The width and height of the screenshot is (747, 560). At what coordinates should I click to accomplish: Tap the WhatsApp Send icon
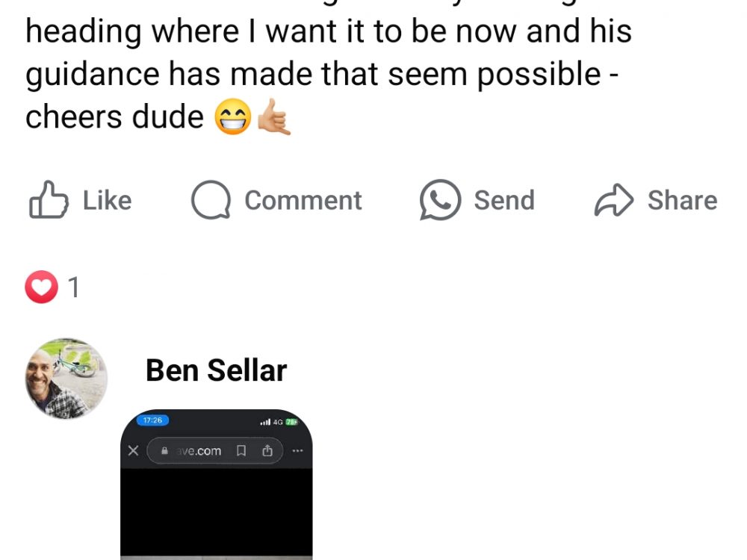point(440,200)
